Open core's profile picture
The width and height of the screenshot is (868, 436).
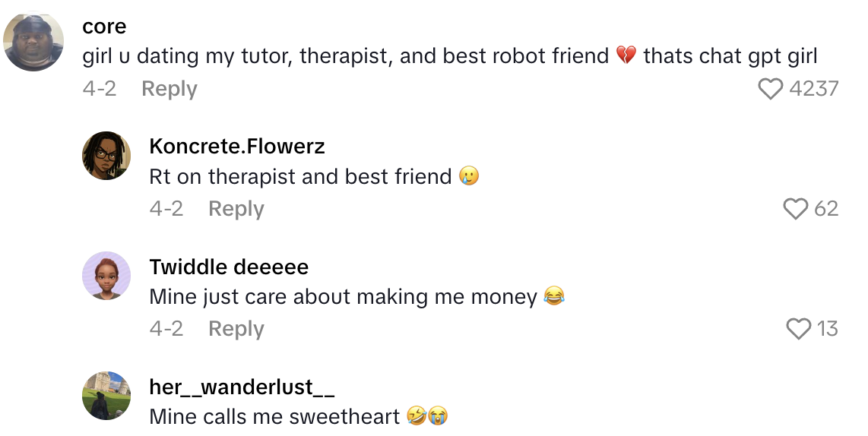tap(33, 42)
